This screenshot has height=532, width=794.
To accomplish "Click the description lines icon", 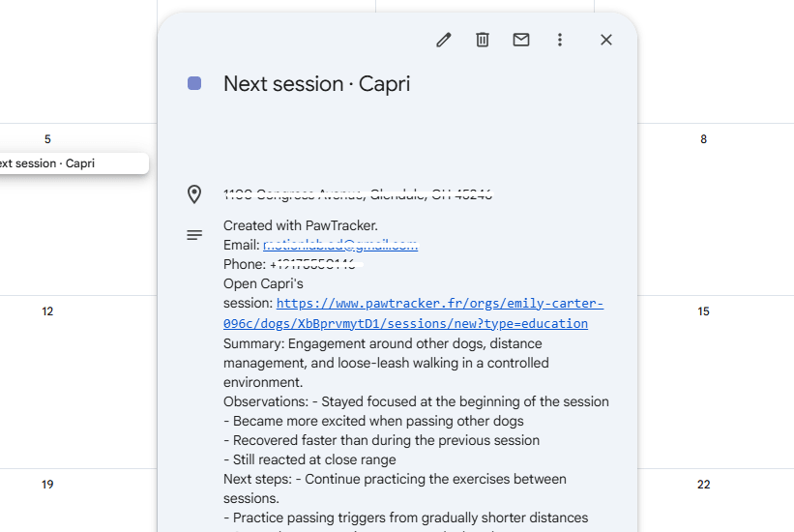I will tap(194, 235).
